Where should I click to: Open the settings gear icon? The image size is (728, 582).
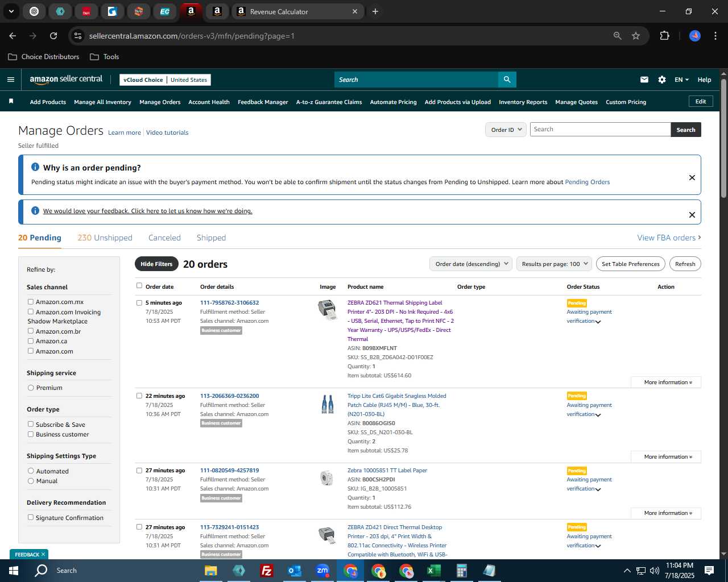tap(662, 80)
